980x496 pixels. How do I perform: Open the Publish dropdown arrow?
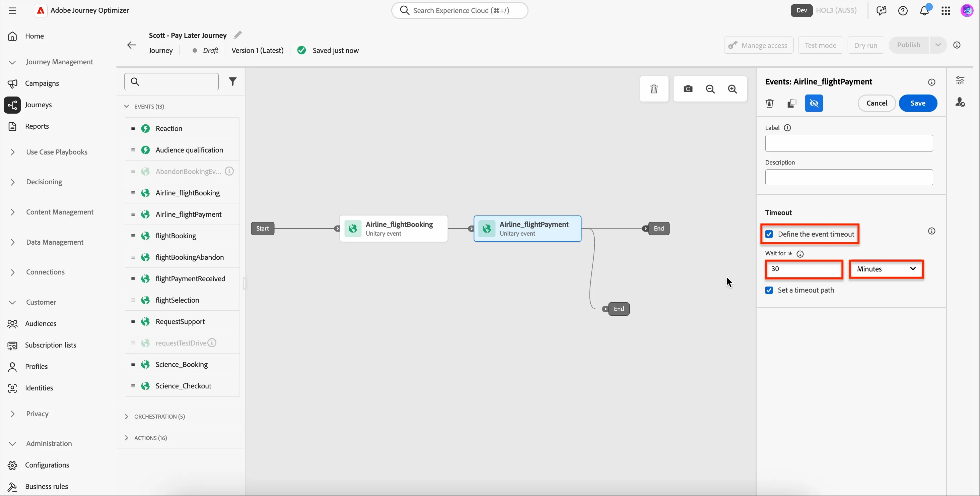point(938,45)
